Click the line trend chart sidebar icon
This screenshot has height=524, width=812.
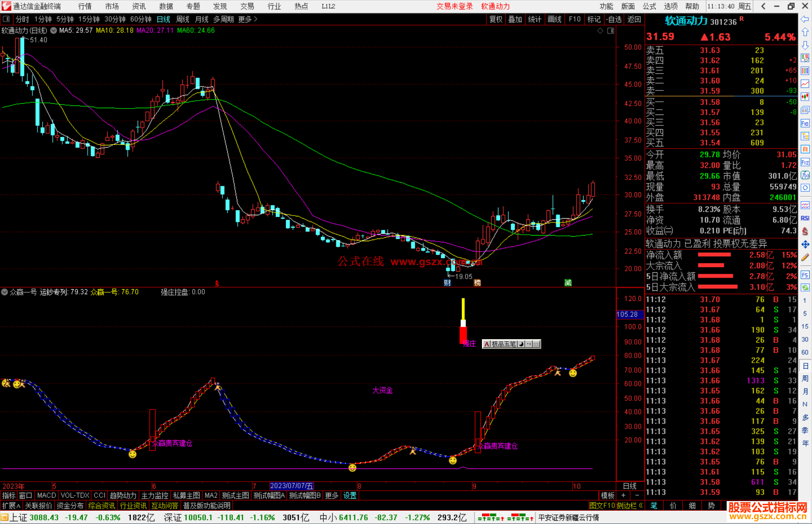click(805, 83)
